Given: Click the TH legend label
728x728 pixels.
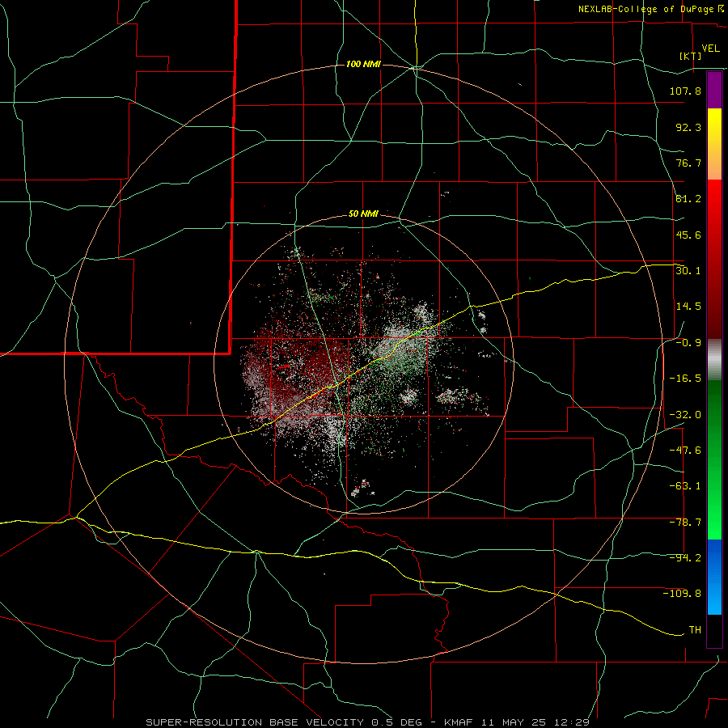Looking at the screenshot, I should click(x=695, y=630).
